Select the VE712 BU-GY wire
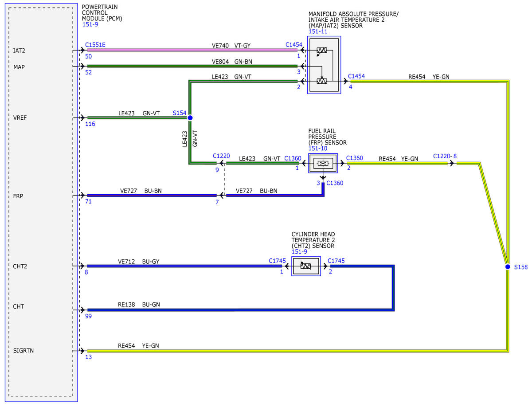Image resolution: width=532 pixels, height=411 pixels. click(x=184, y=266)
